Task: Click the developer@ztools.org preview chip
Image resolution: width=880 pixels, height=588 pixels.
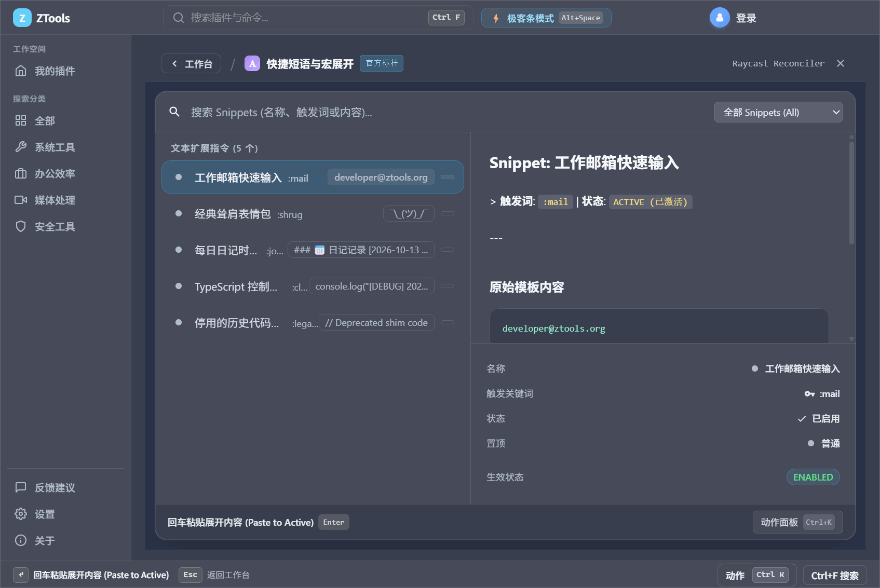Action: 381,177
